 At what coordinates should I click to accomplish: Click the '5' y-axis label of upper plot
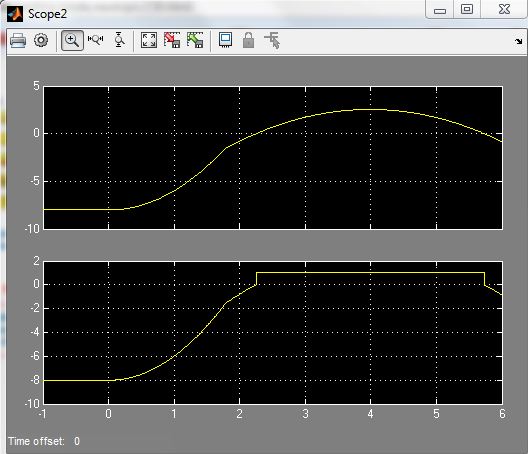coord(36,86)
